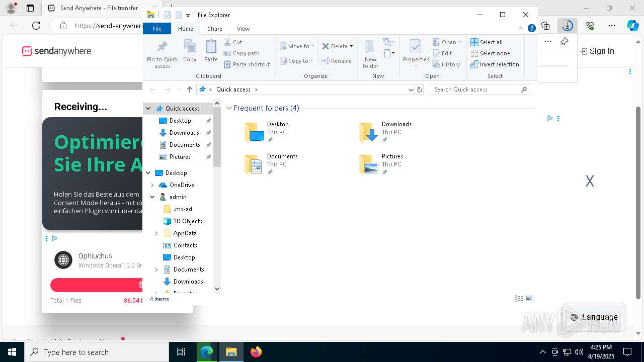
Task: Click Sign in on Send Anywhere
Action: (597, 51)
